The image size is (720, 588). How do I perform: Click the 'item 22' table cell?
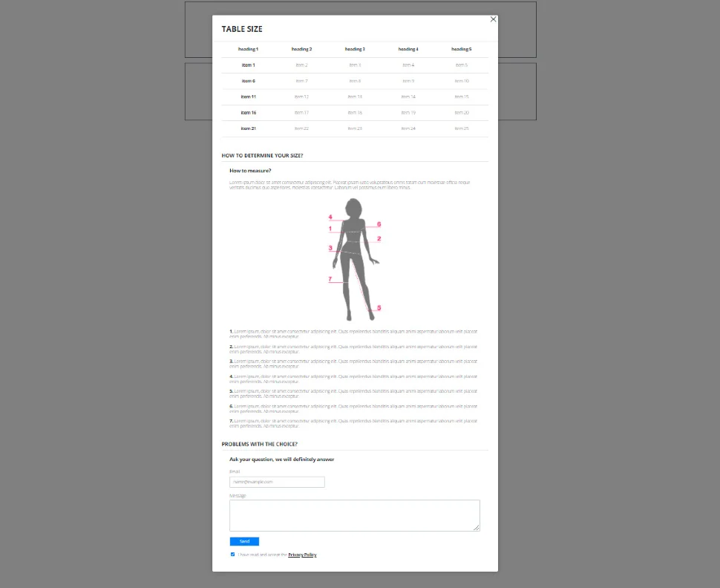pyautogui.click(x=301, y=128)
